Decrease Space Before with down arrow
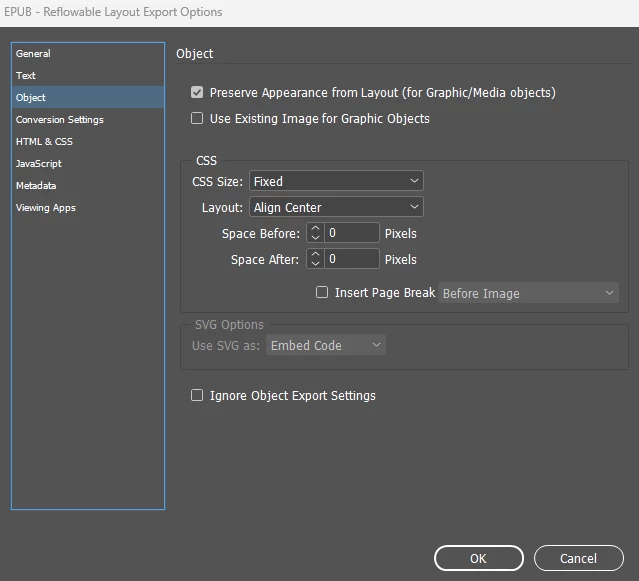639x581 pixels. pyautogui.click(x=315, y=238)
